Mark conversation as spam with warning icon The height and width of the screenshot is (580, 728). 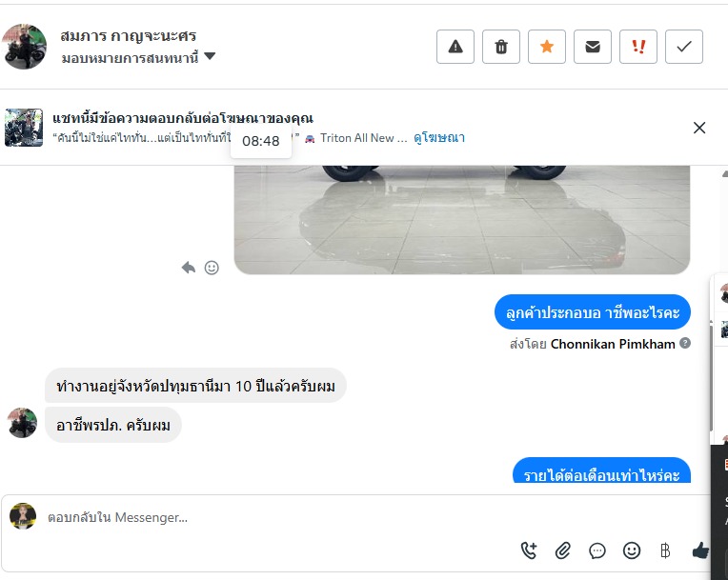(x=455, y=47)
